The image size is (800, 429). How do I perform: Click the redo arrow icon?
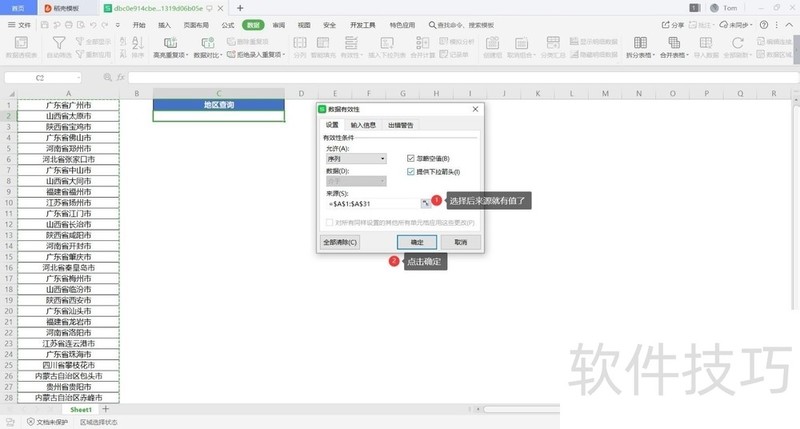[x=105, y=24]
